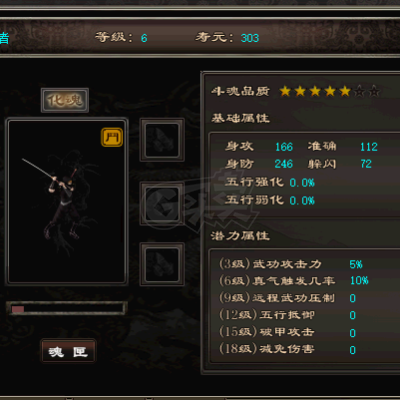Screen dimensions: 400x400
Task: Click the last empty quality star
Action: point(374,91)
